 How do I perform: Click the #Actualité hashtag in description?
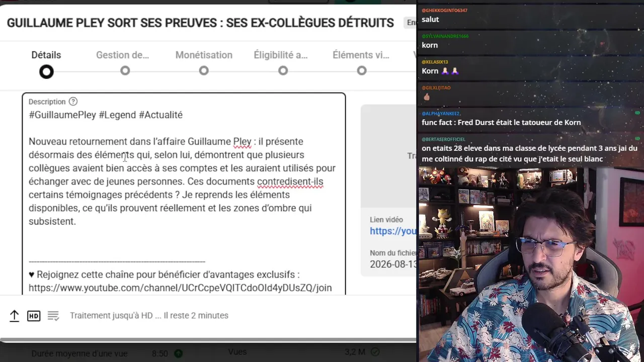click(160, 115)
